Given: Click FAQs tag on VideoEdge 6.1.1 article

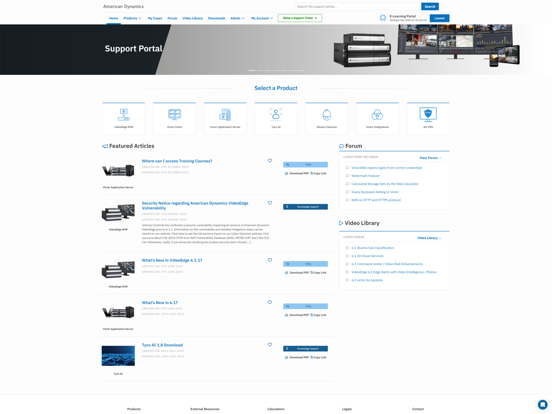Looking at the screenshot, I should [305, 264].
